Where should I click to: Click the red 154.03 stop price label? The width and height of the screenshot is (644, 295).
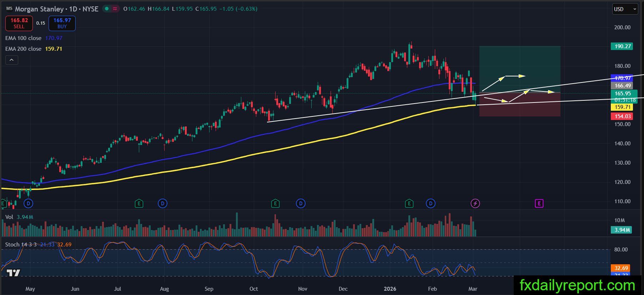(622, 116)
